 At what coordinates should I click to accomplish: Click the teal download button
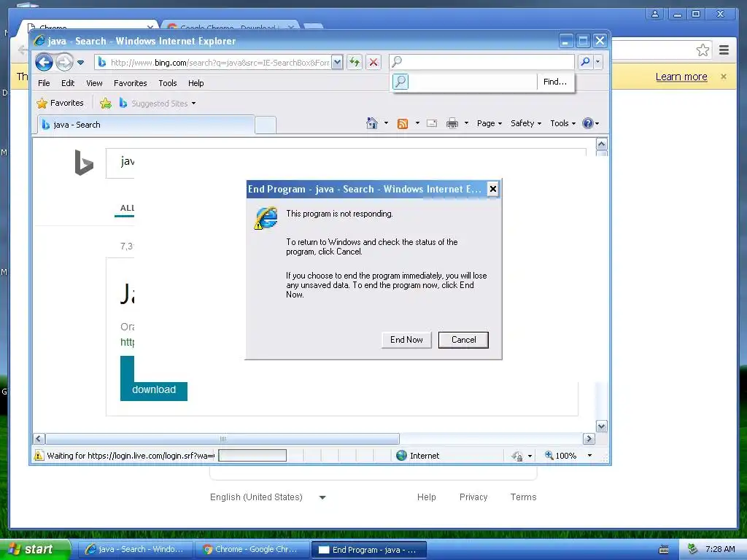tap(154, 390)
